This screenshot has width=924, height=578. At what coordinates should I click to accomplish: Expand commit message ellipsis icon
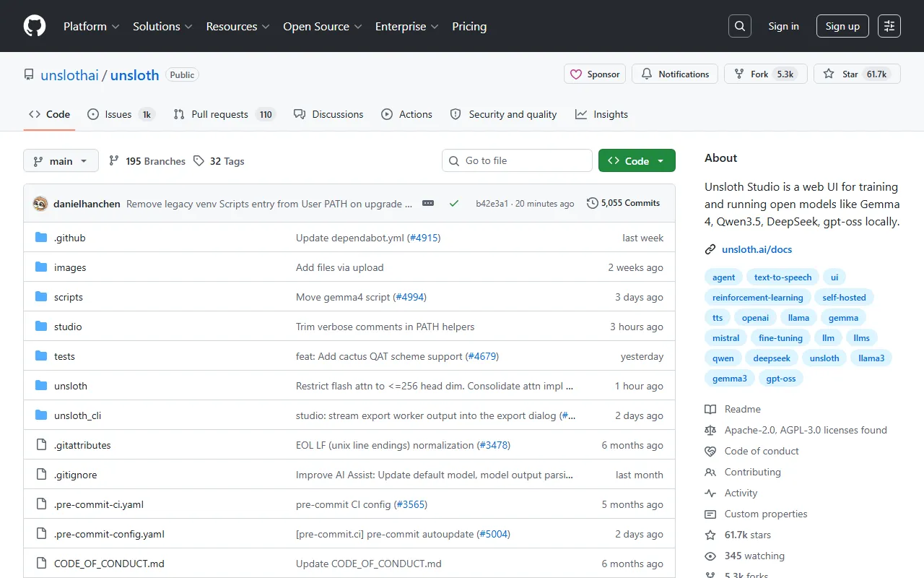point(428,204)
